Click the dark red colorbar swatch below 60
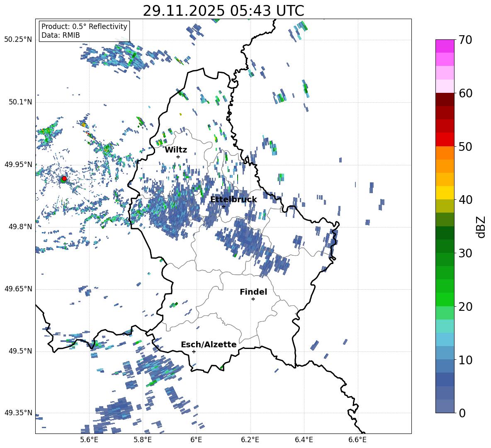This screenshot has height=448, width=491. [x=445, y=99]
